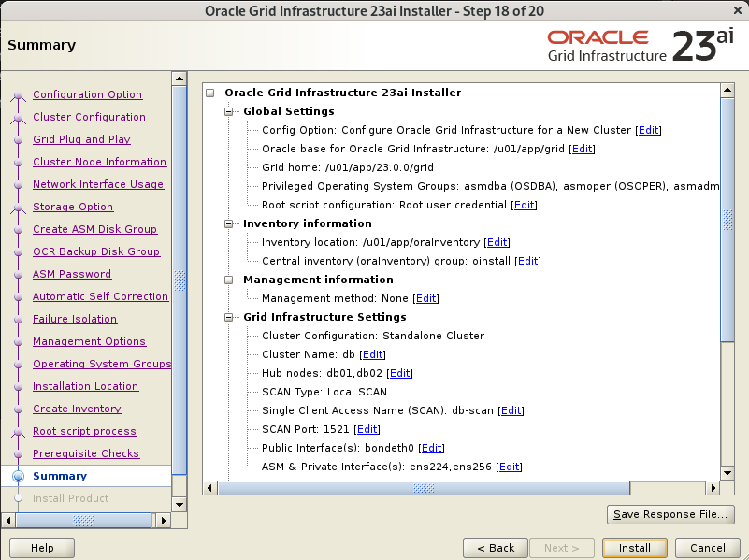Click the step list scroll-left arrow

tap(8, 521)
